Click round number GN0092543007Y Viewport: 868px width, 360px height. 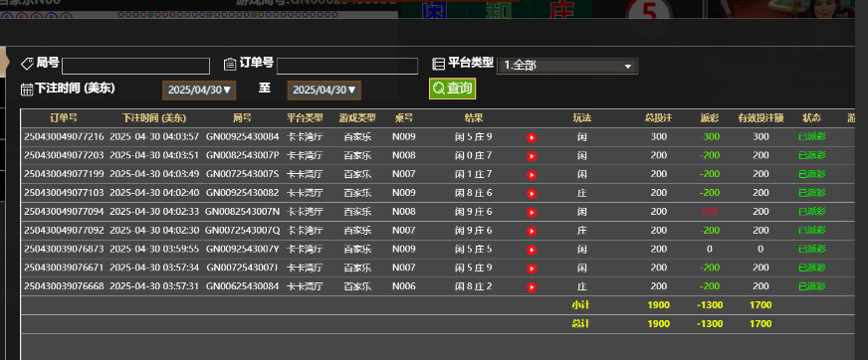point(243,249)
